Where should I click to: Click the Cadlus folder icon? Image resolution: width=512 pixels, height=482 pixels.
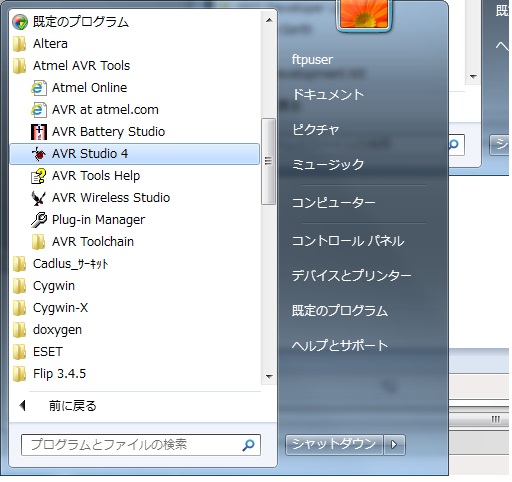[20, 264]
